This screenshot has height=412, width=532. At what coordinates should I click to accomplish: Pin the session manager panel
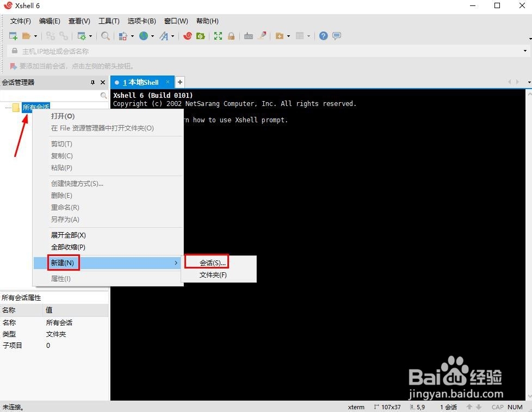click(92, 83)
